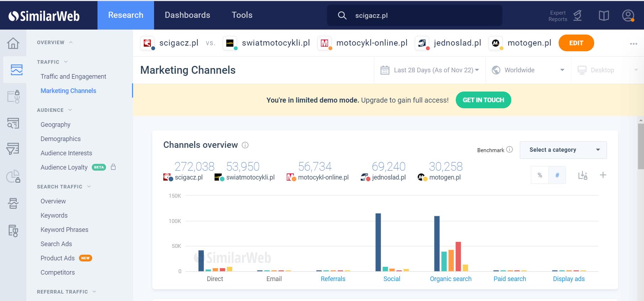Click the plus icon to add chart
The image size is (644, 301).
tap(603, 175)
